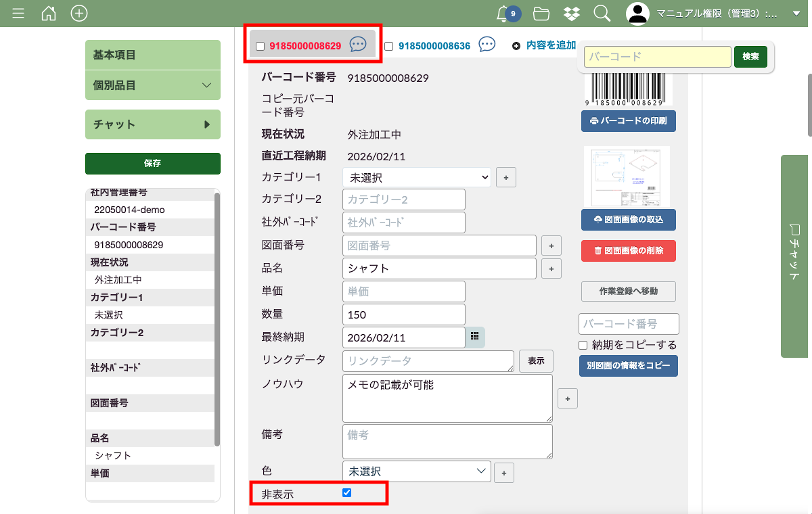Viewport: 812px width, 514px height.
Task: Click the green 保存 button
Action: [152, 163]
